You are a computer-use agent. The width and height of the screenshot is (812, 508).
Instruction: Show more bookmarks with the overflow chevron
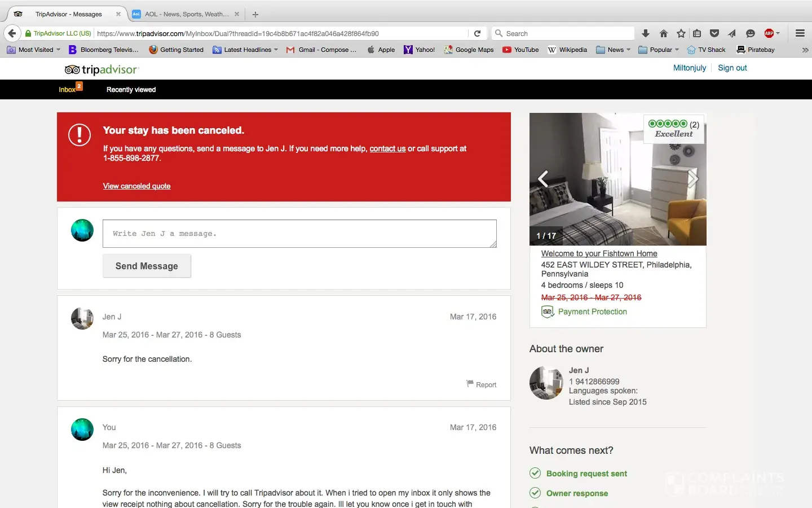pos(805,50)
